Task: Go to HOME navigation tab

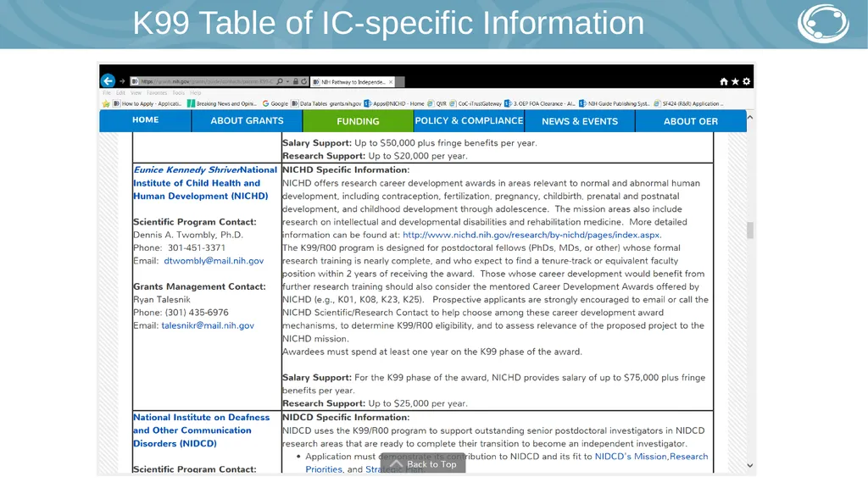Action: click(x=146, y=120)
